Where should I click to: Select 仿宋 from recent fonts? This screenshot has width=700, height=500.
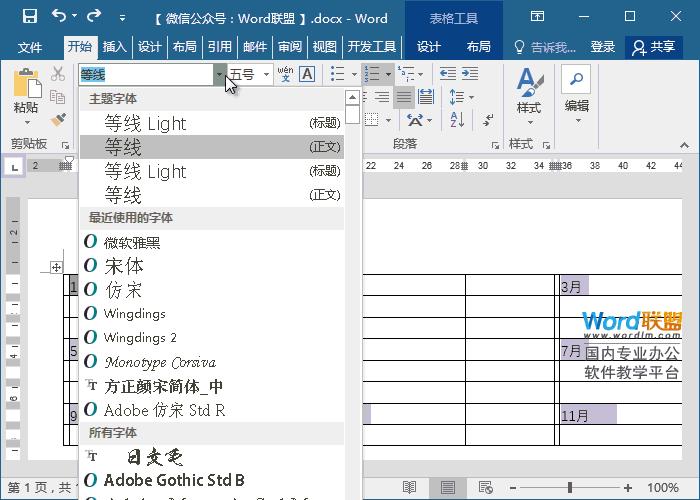click(x=212, y=290)
